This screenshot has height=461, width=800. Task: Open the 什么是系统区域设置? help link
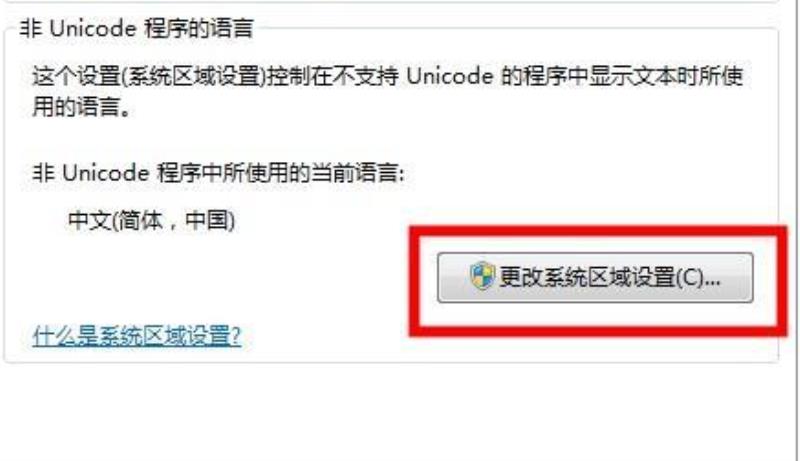pyautogui.click(x=136, y=337)
